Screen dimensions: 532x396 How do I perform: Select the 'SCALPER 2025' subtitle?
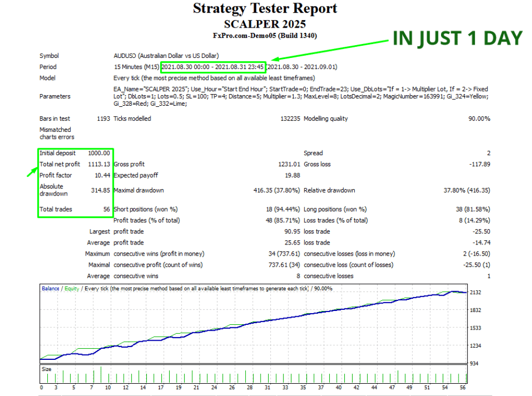coord(264,24)
